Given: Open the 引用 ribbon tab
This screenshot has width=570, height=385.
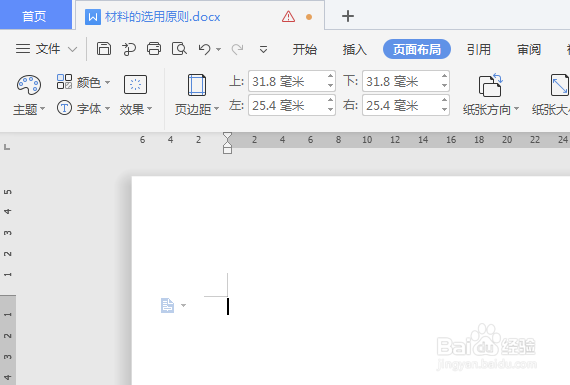Looking at the screenshot, I should 479,49.
